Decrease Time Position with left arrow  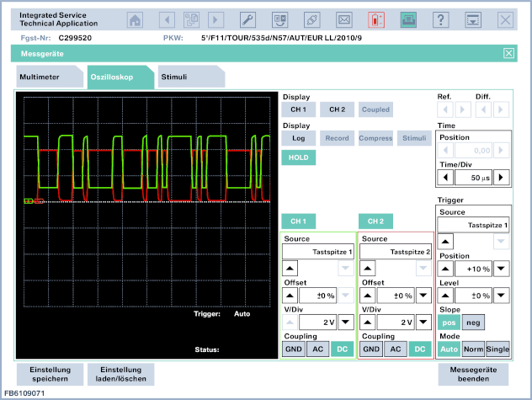(445, 150)
